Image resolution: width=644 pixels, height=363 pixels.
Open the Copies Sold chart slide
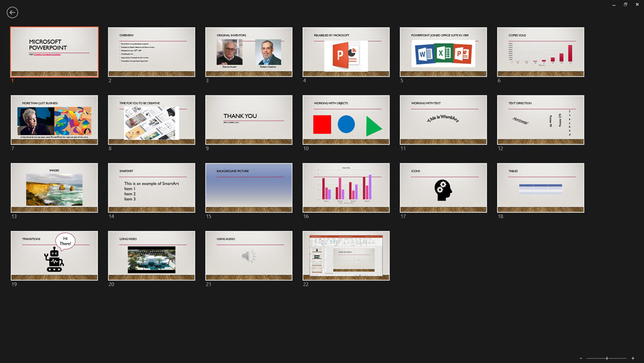540,52
